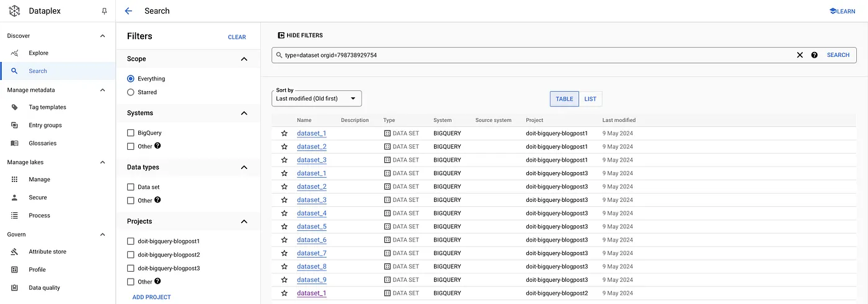Collapse the Govern section

[103, 235]
